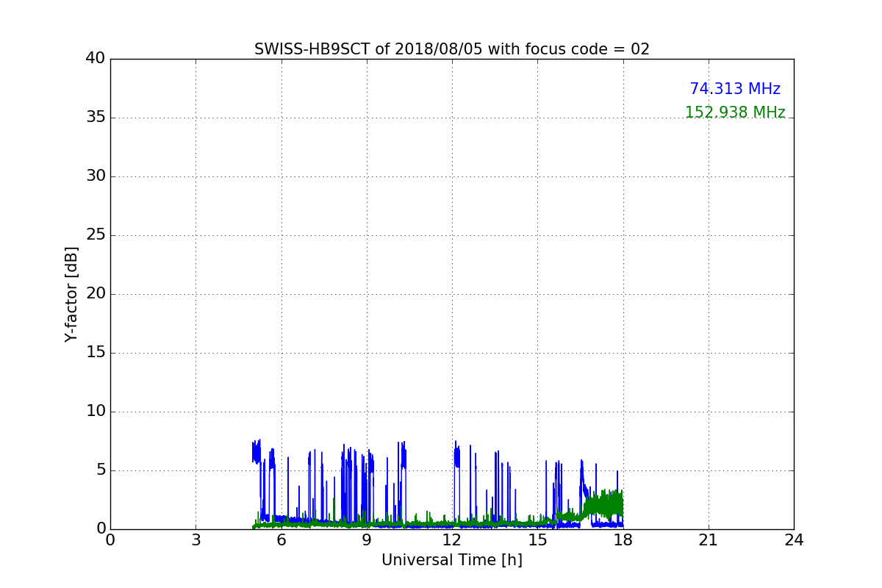Click the y-axis tick label 20
Screen dimensions: 882x588
tap(96, 294)
